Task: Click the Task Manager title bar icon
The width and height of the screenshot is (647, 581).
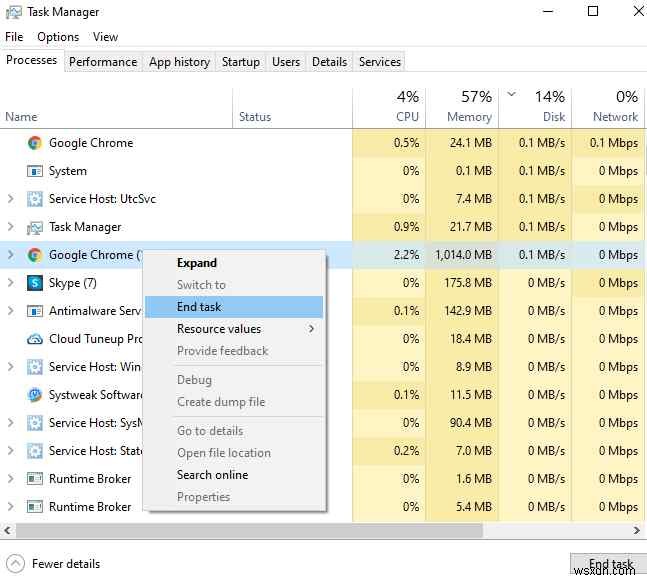Action: click(x=14, y=12)
